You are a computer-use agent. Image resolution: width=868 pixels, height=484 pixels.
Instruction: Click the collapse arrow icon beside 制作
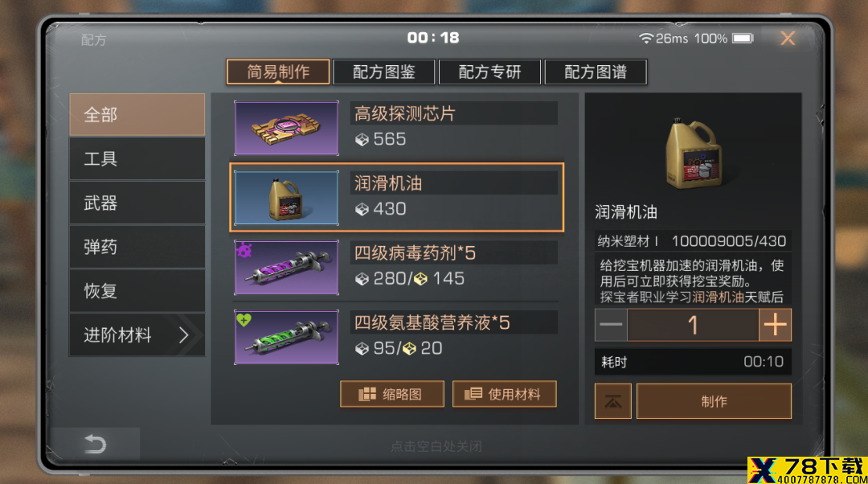pos(612,401)
